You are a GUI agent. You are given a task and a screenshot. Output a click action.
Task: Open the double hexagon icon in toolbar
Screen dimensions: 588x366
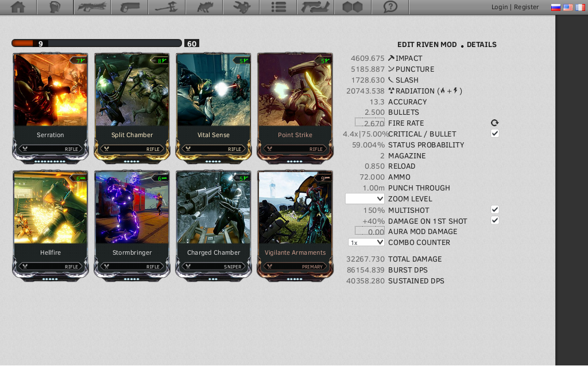tap(353, 7)
